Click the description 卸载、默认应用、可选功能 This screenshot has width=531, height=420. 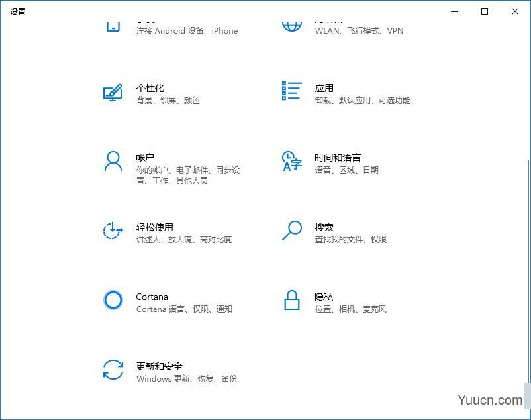pos(363,100)
